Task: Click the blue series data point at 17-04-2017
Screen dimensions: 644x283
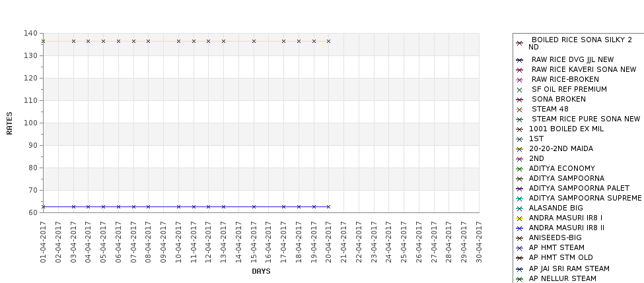Action: click(x=284, y=206)
